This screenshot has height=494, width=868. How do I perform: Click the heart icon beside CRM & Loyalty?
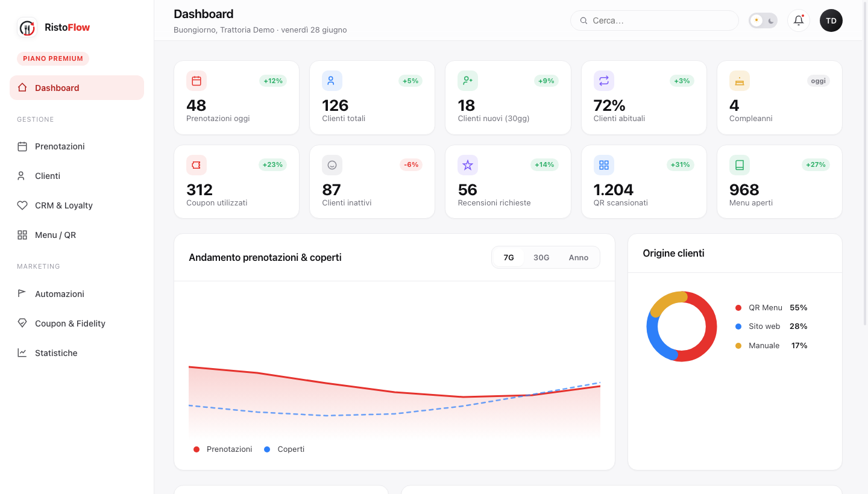click(22, 205)
